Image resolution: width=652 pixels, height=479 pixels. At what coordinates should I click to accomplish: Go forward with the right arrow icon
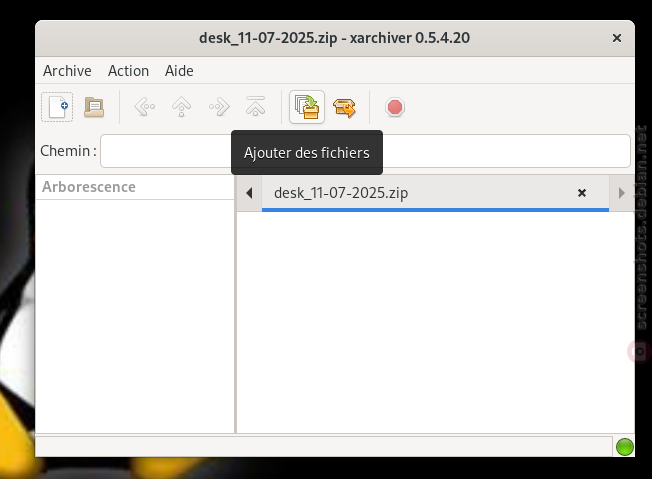219,107
